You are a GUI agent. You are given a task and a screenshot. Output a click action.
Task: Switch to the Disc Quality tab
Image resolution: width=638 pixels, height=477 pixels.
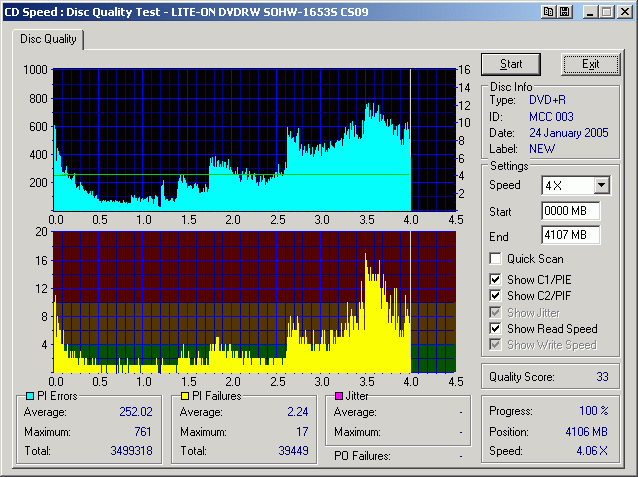click(48, 39)
